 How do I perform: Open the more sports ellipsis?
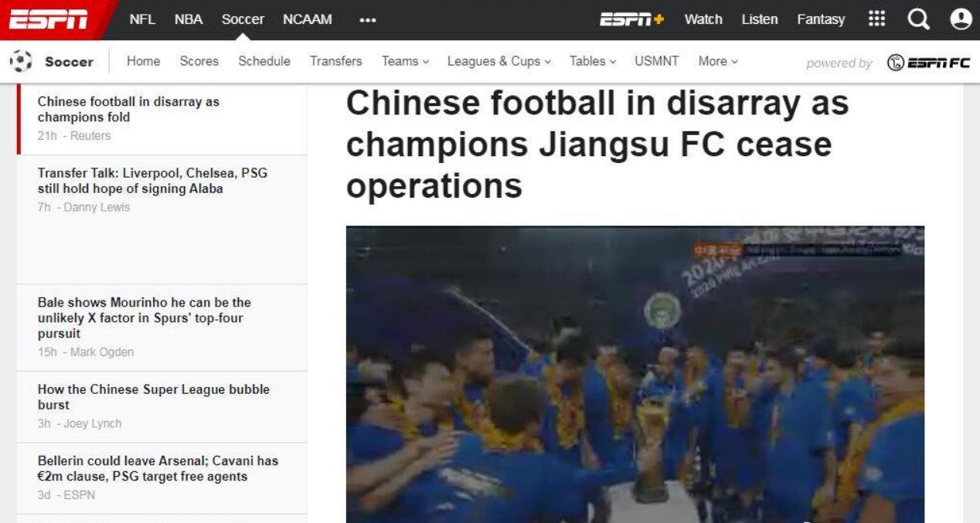(x=368, y=20)
